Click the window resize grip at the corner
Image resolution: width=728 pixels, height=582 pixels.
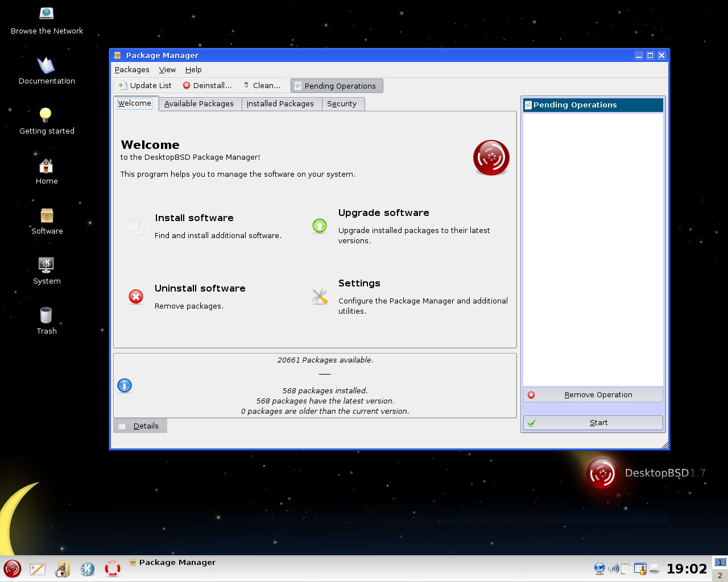(x=665, y=445)
